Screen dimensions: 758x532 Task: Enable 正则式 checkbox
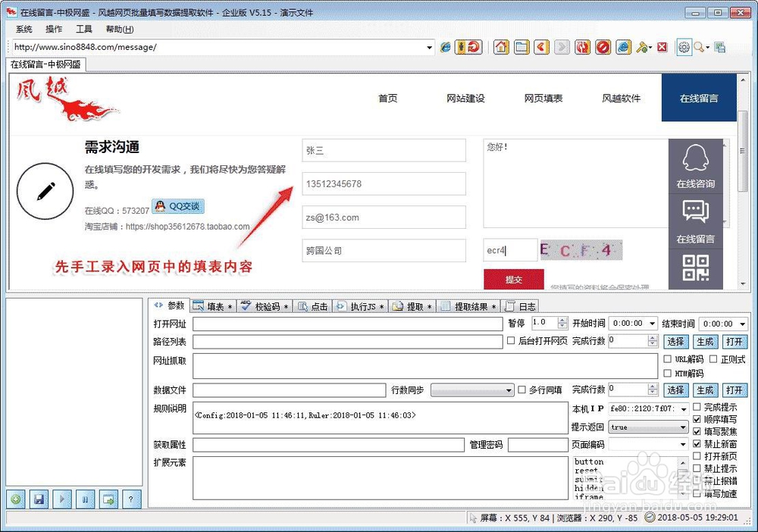[713, 359]
